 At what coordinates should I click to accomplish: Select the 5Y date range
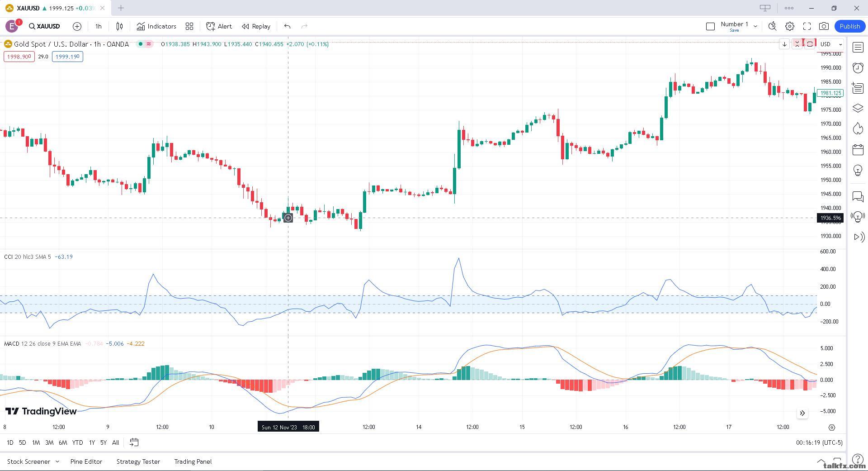[104, 442]
